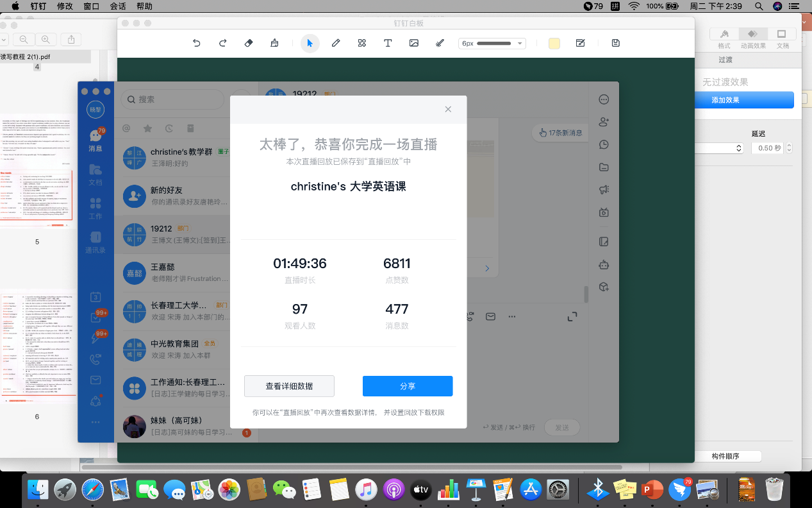Open the 帮助 menu in the menu bar
Screen dimensions: 812x508
[144, 6]
